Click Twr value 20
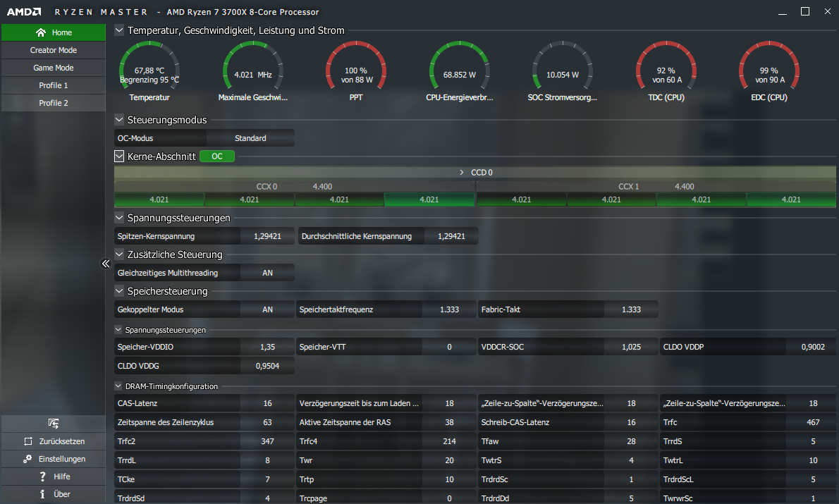 coord(449,460)
